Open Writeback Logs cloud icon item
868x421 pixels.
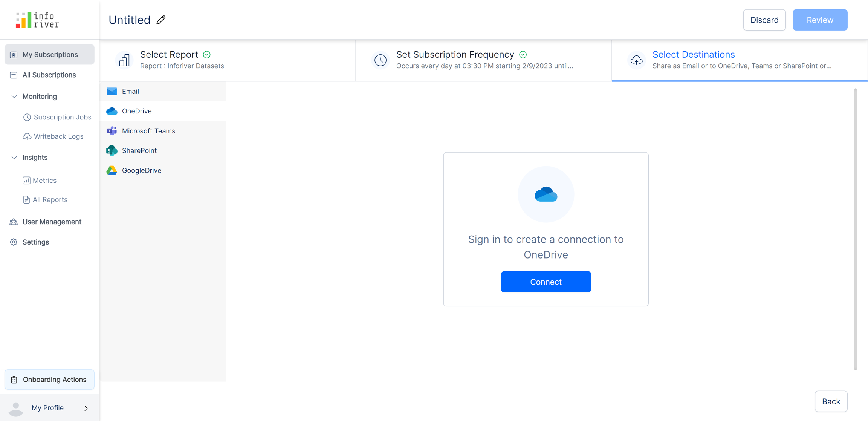pyautogui.click(x=27, y=136)
